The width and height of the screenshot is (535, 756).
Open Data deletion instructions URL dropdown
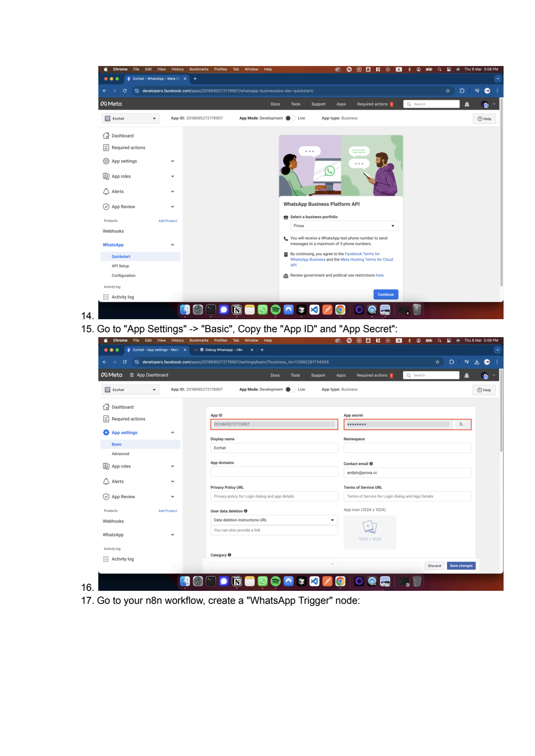pos(274,520)
